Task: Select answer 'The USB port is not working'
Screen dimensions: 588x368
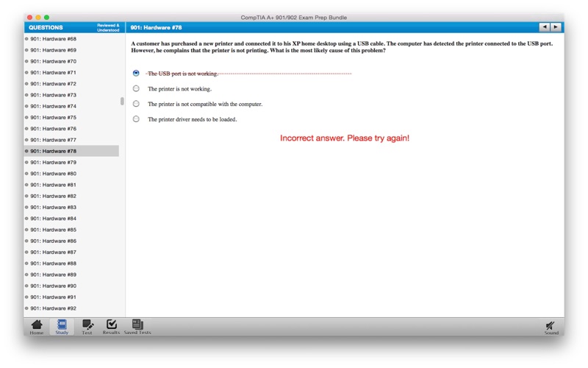Action: (x=136, y=73)
